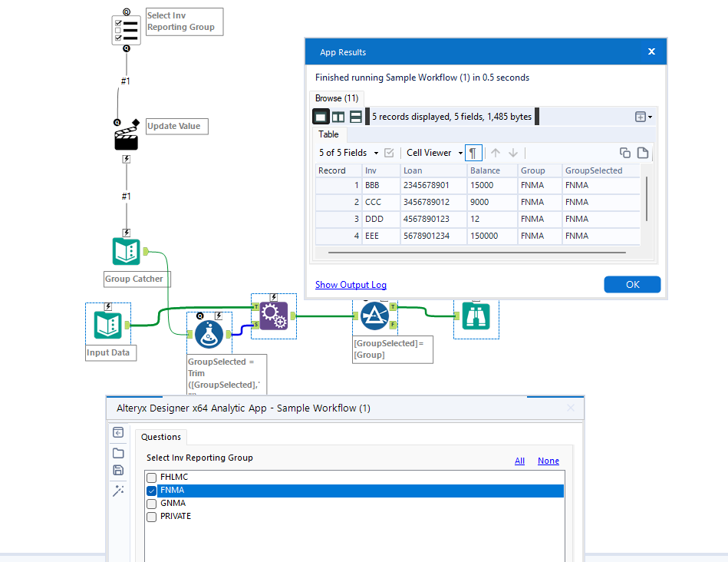
Task: Click the Filter tool icon
Action: point(374,316)
